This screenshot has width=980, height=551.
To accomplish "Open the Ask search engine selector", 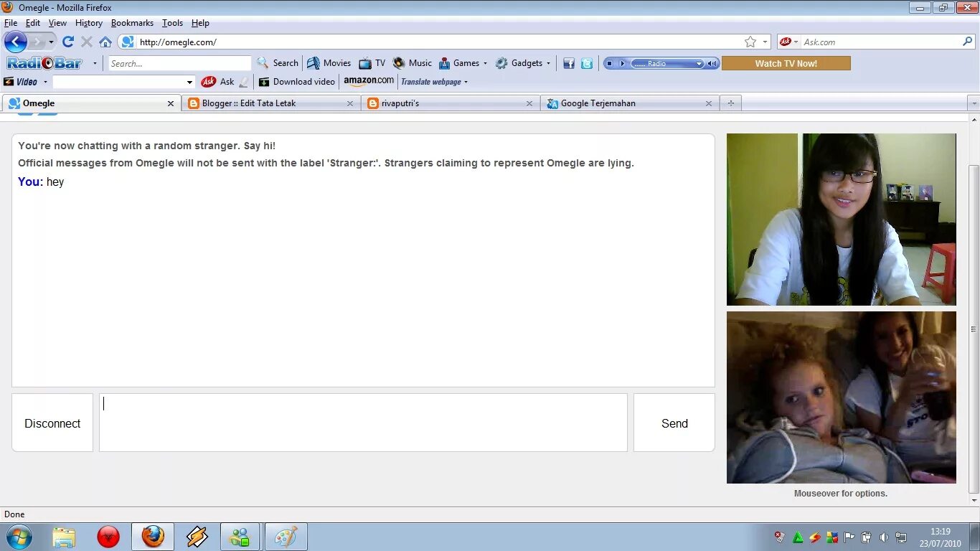I will pyautogui.click(x=789, y=42).
